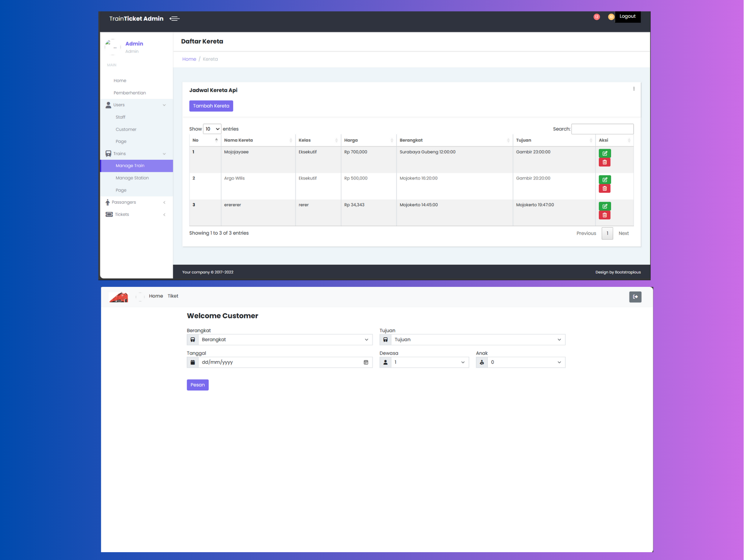Open the show entries count dropdown
This screenshot has height=560, width=744.
tap(212, 129)
